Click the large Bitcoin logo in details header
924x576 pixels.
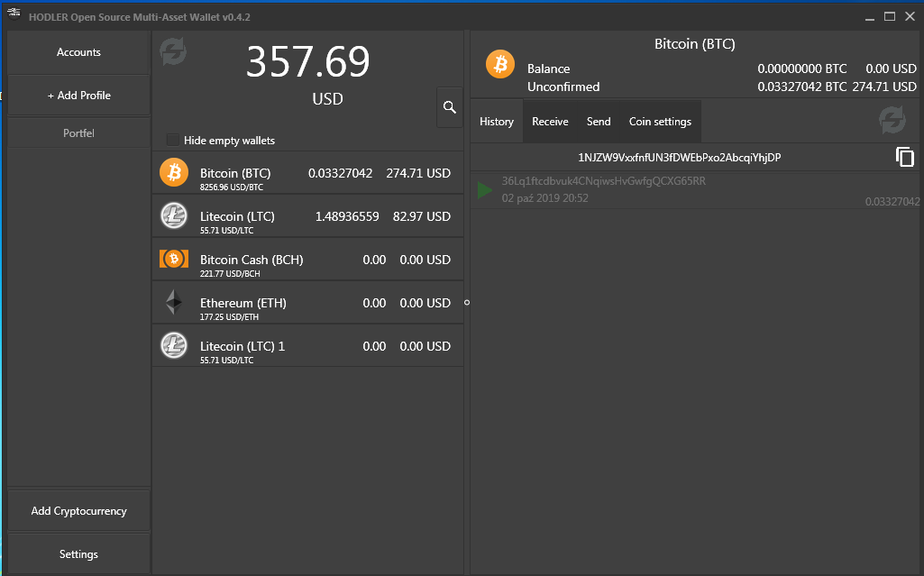tap(500, 64)
